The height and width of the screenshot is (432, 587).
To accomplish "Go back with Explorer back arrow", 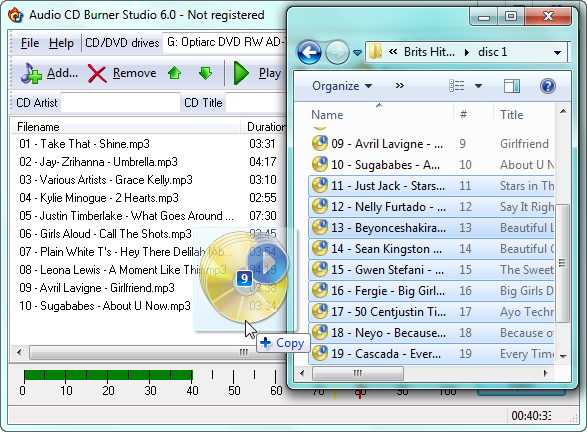I will click(x=309, y=53).
